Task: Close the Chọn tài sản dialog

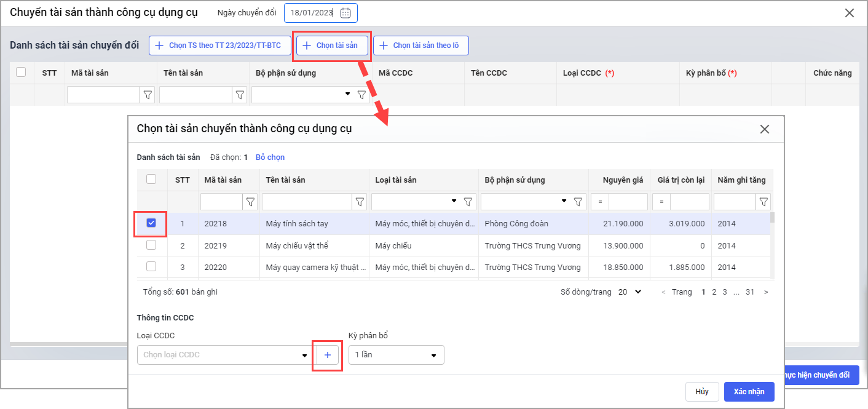Action: pyautogui.click(x=764, y=129)
